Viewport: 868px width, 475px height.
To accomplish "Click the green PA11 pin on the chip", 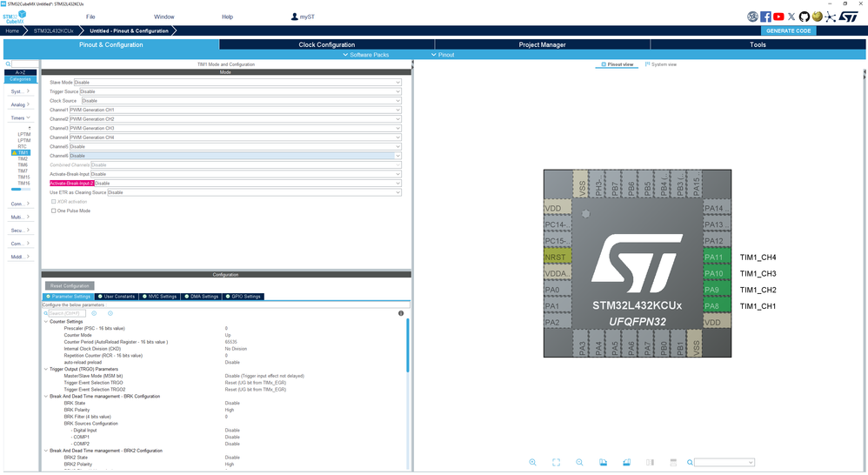I will [x=717, y=257].
